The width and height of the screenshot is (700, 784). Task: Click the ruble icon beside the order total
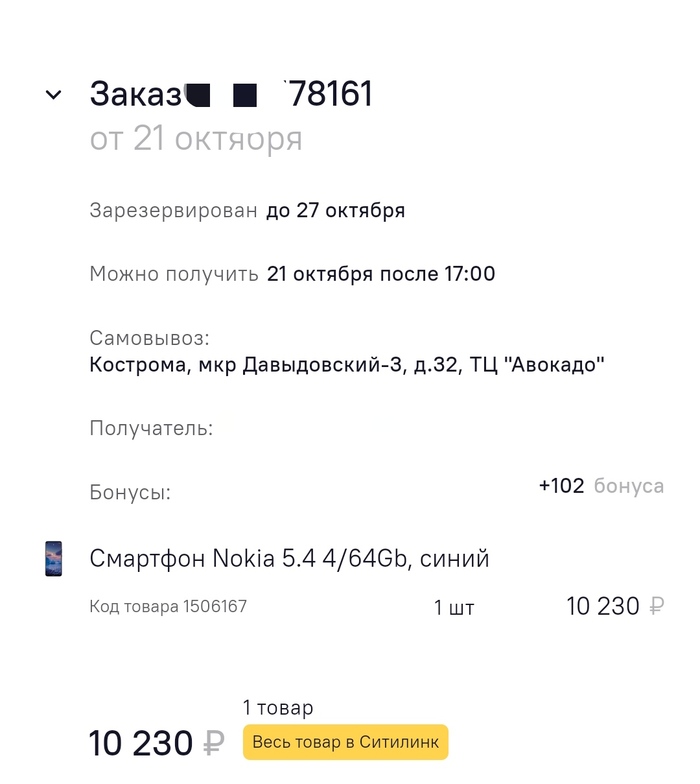(x=214, y=744)
